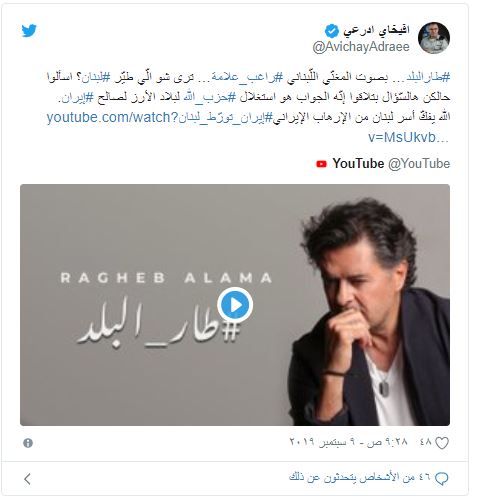Click the tweet timestamp ٩ سبتمبر ٢٠١٩
The width and height of the screenshot is (478, 497).
tap(349, 442)
